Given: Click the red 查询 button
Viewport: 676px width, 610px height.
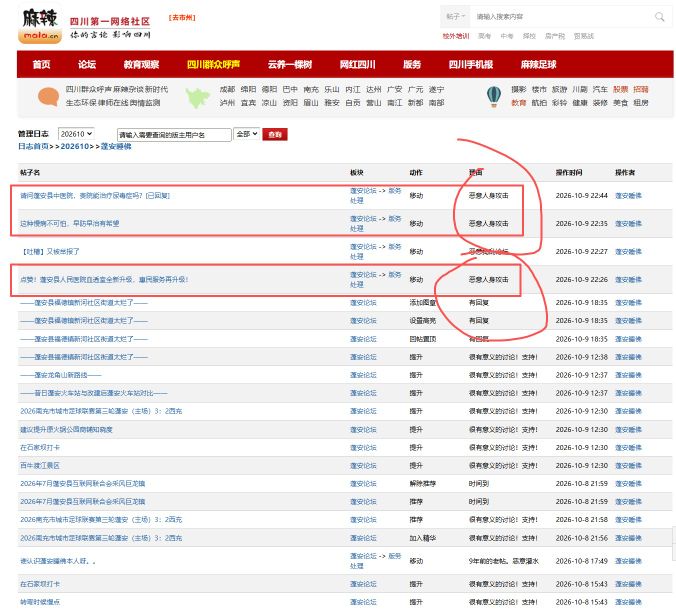Looking at the screenshot, I should click(x=275, y=135).
